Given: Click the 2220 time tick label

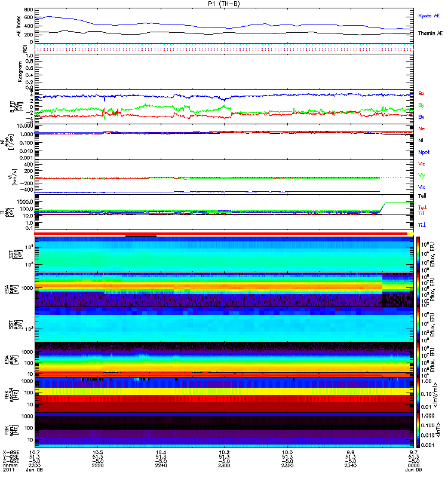Looking at the screenshot, I should click(97, 465).
